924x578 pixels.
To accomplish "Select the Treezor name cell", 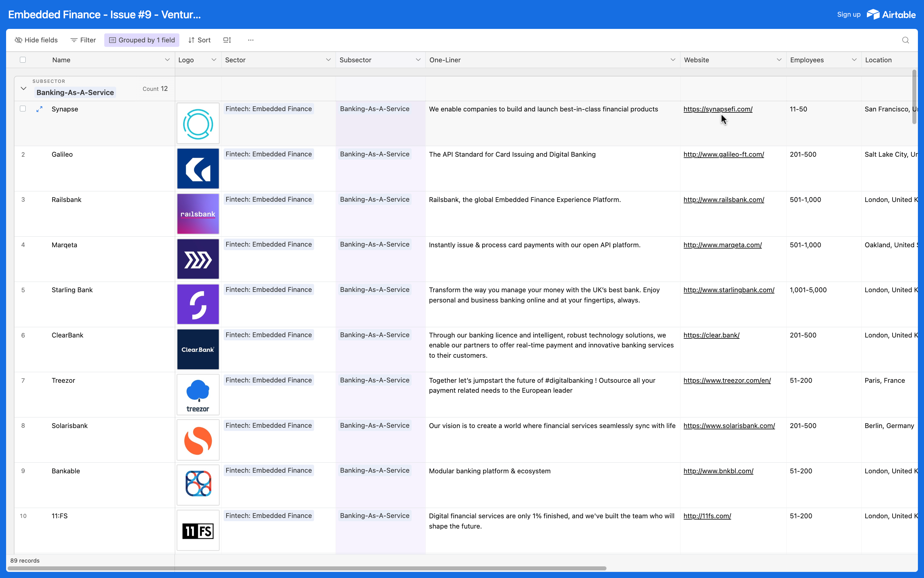I will click(95, 395).
